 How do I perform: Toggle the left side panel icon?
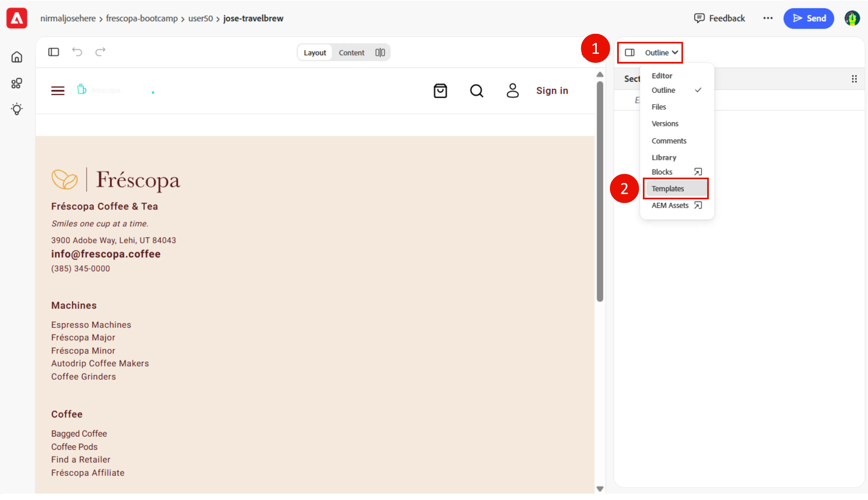click(54, 52)
